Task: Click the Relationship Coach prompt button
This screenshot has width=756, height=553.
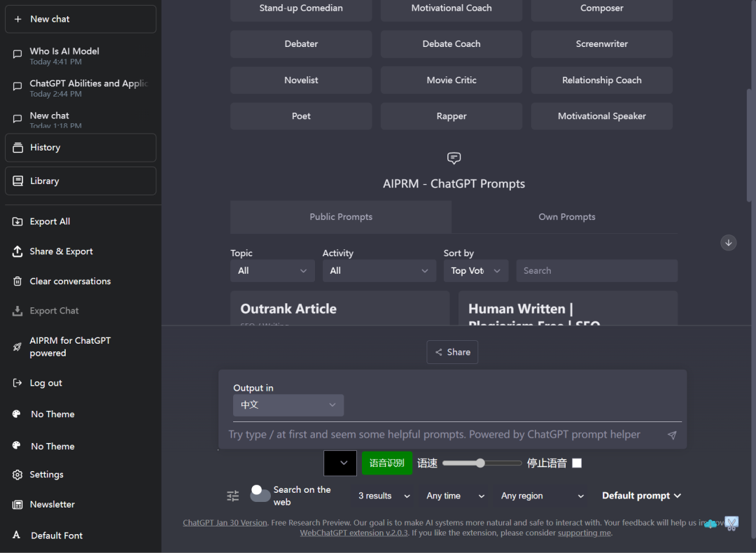Action: (602, 80)
